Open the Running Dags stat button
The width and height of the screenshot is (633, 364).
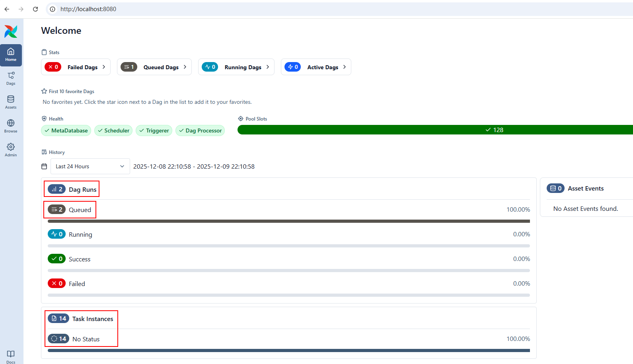point(236,67)
